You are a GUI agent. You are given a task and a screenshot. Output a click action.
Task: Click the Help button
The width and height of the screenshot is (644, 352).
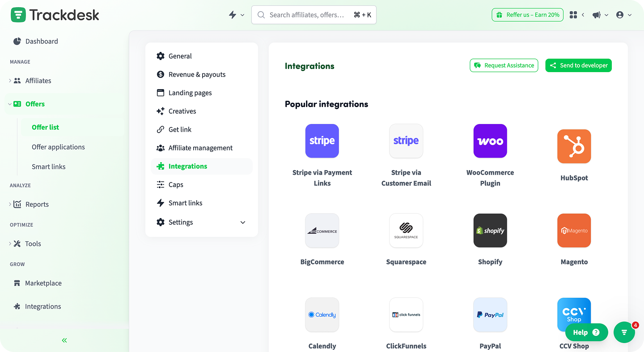click(586, 332)
